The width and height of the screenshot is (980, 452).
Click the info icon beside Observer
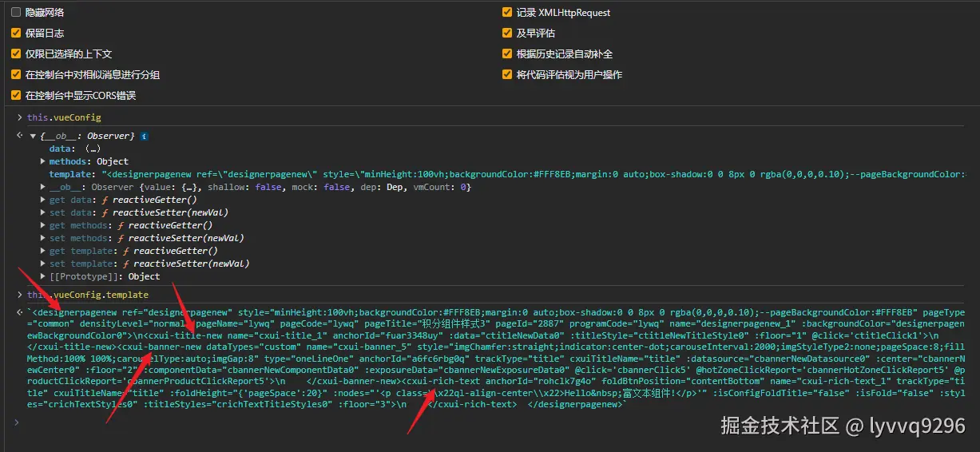coord(144,137)
